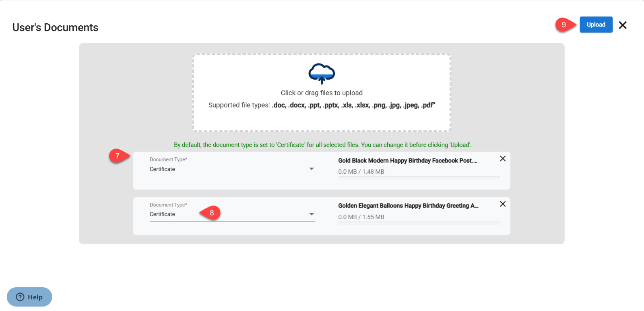Click the red number 9 marker
The height and width of the screenshot is (311, 644).
(x=563, y=25)
